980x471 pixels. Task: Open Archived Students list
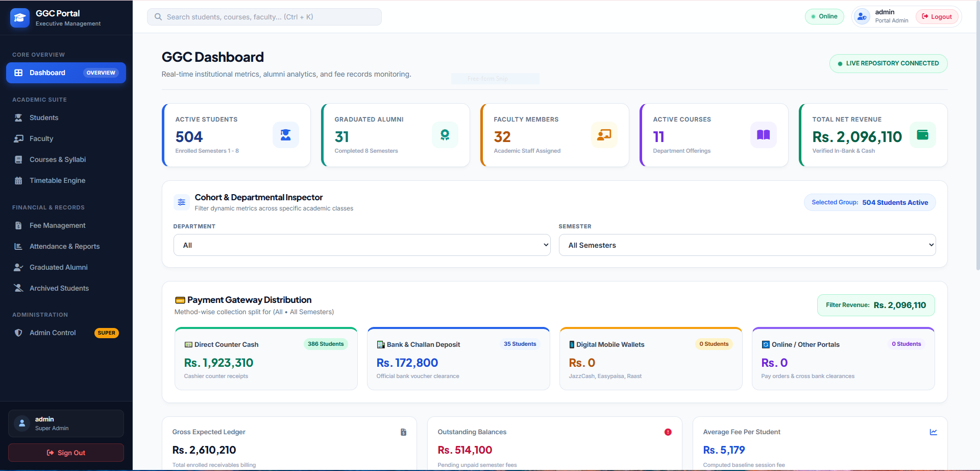[x=66, y=288]
